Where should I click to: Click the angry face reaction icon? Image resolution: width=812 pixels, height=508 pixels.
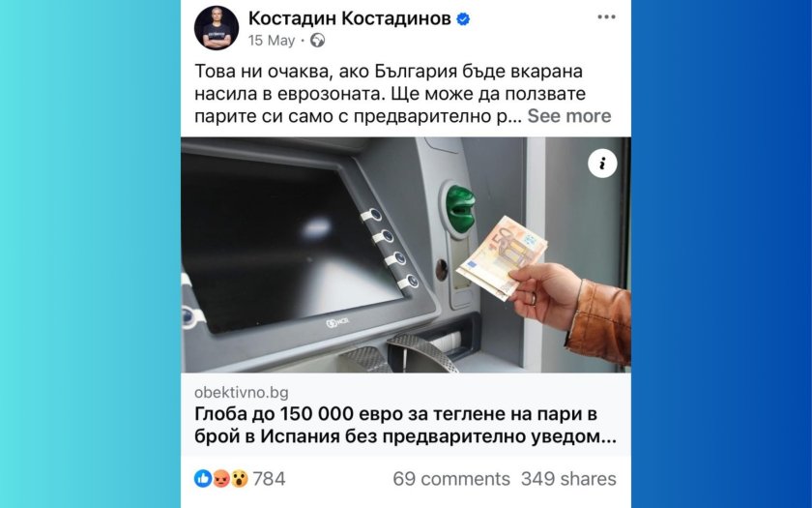coord(221,478)
